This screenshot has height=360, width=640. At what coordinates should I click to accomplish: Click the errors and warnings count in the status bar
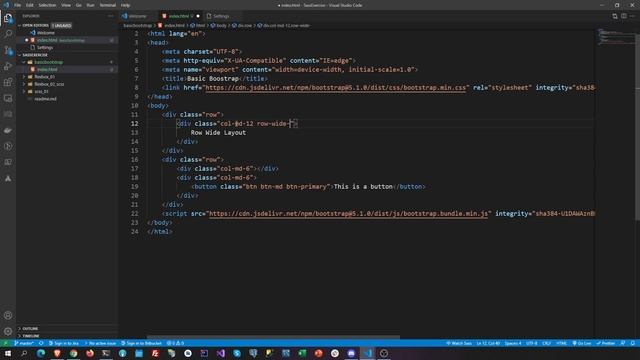176,343
